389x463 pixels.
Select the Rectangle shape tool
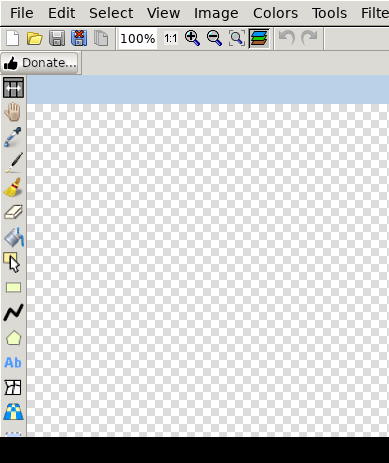point(13,287)
